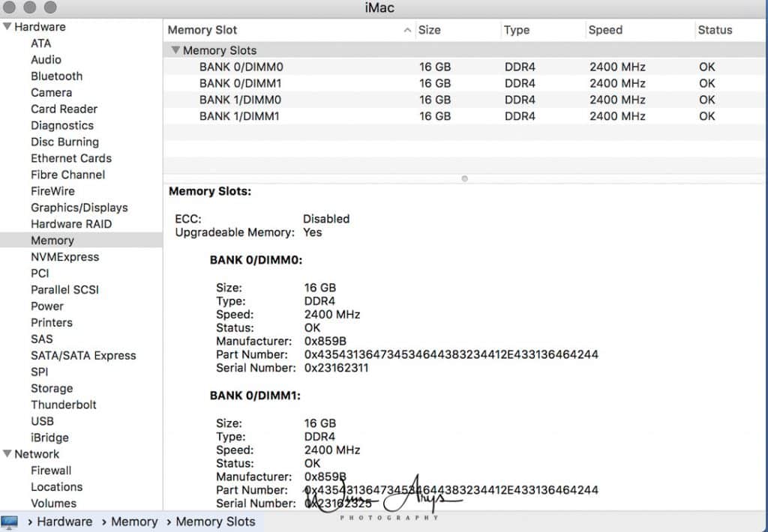Image resolution: width=768 pixels, height=532 pixels.
Task: Open Fibre Channel information
Action: (67, 175)
